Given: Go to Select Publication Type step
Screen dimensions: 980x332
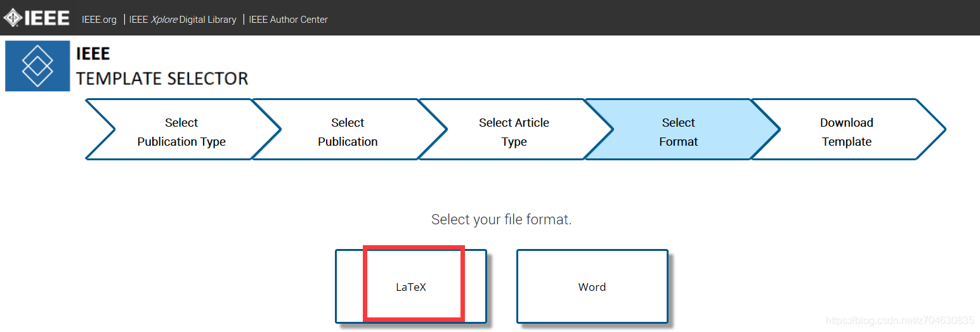Looking at the screenshot, I should point(182,129).
